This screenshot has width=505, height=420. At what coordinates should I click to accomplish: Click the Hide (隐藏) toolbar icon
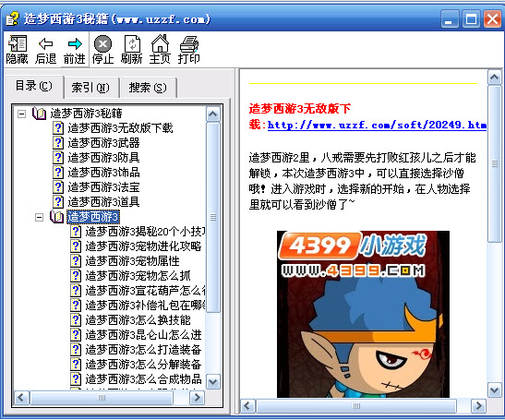click(17, 50)
